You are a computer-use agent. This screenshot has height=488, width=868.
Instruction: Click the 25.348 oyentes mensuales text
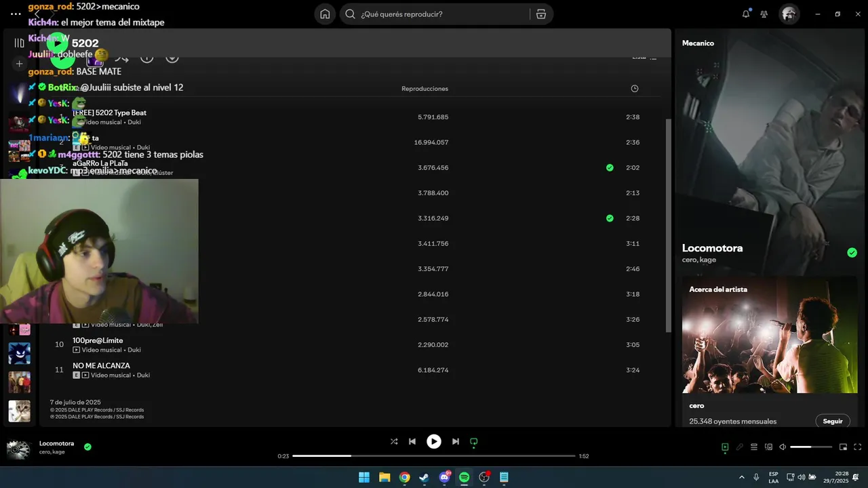click(732, 421)
